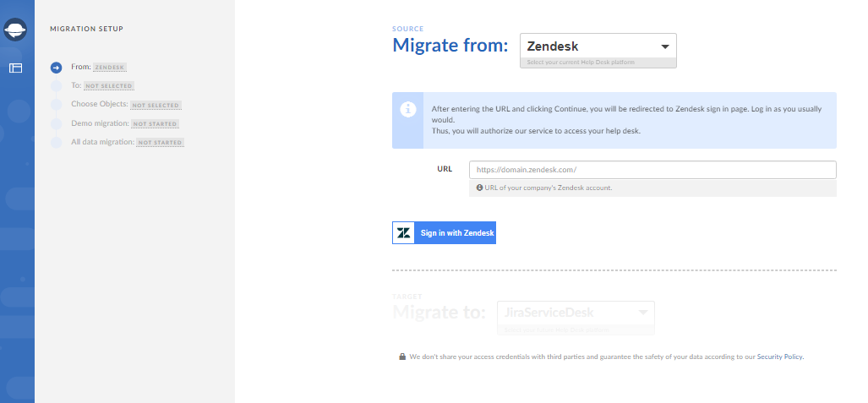Open the Security Policy link

[779, 357]
